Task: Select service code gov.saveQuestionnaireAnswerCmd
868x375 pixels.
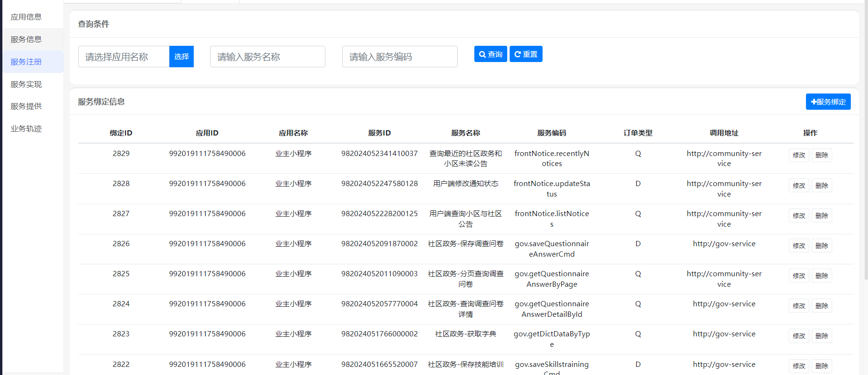Action: pos(552,249)
